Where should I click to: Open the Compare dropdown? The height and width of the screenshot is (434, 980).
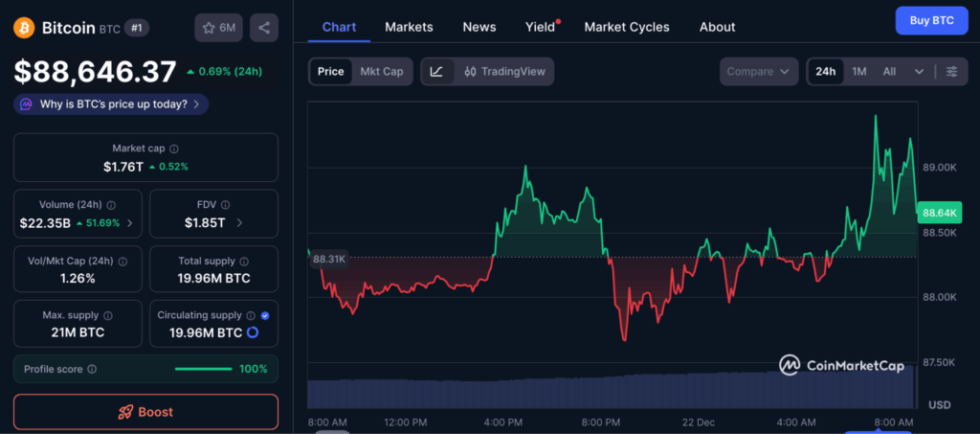(759, 72)
